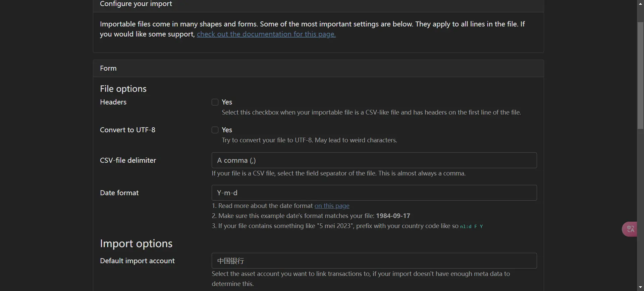
Task: Click the 'nl:d F Y' code example
Action: (x=471, y=226)
